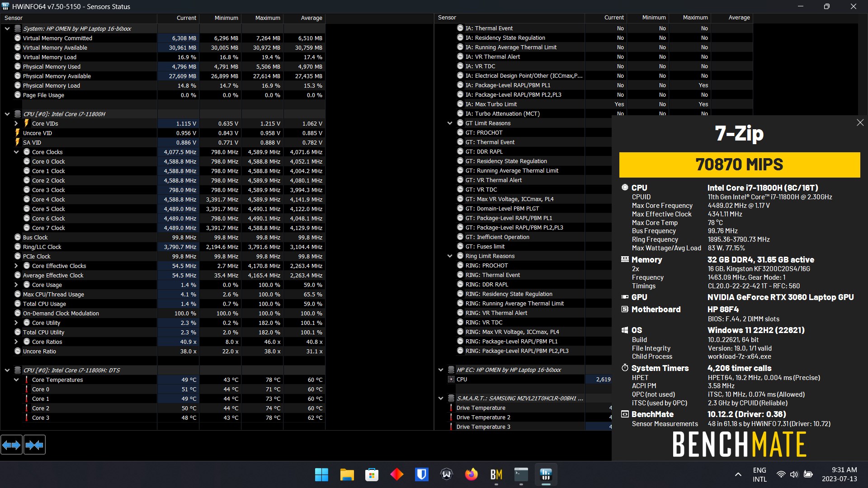The image size is (868, 488).
Task: Expand the Core Ratios node
Action: click(x=16, y=342)
